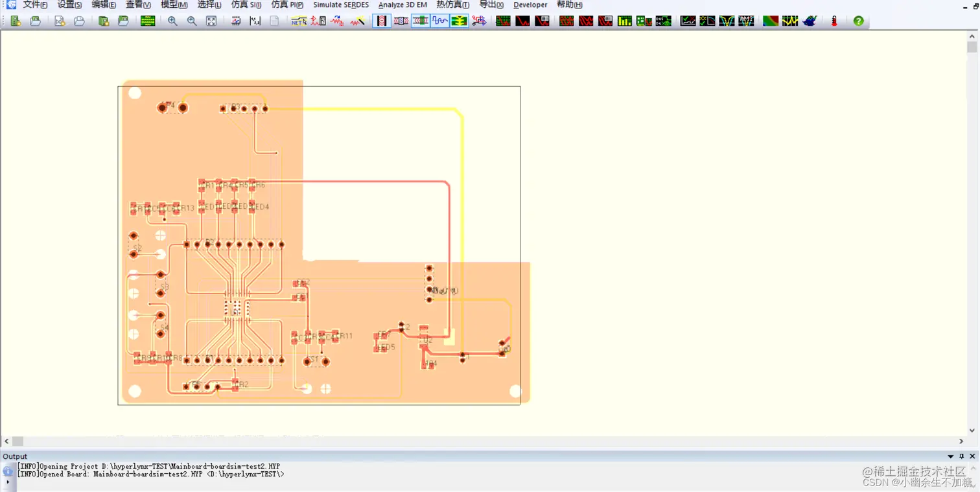Click the Output panel auto-hide pin
Screen dimensions: 980x492
962,456
